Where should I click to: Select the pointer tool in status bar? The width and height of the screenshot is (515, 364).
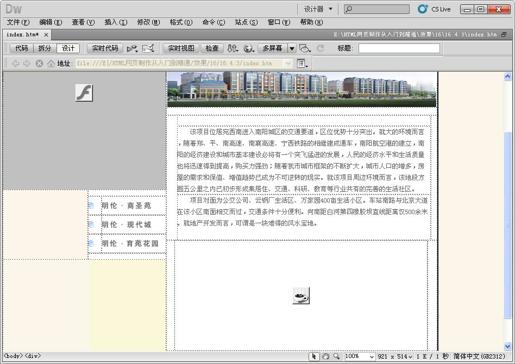pyautogui.click(x=314, y=356)
